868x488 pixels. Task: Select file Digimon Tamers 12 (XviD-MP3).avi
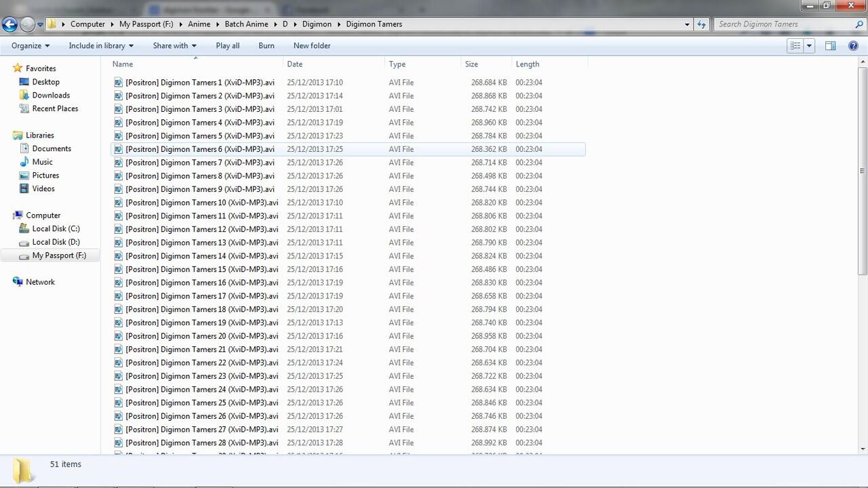click(202, 229)
